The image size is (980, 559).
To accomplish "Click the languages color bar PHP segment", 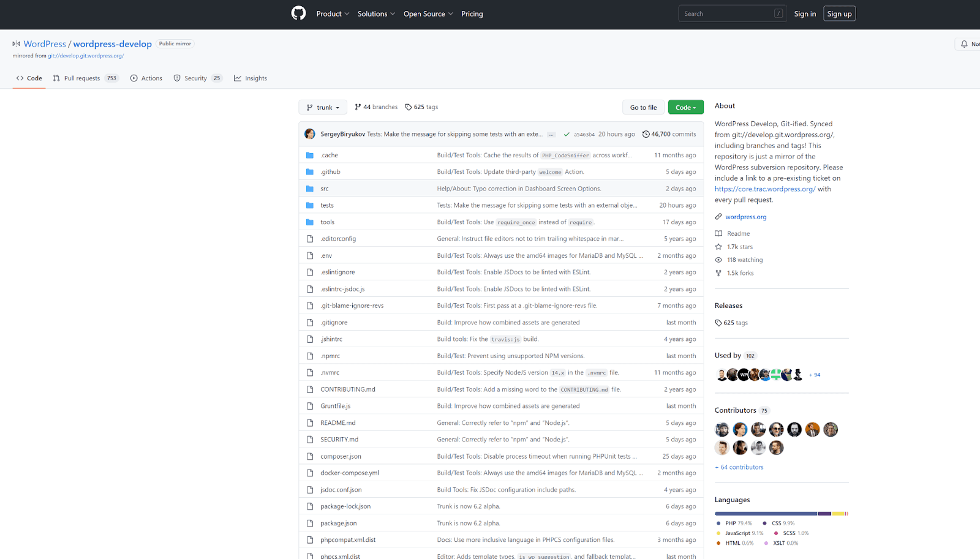I will pos(766,514).
